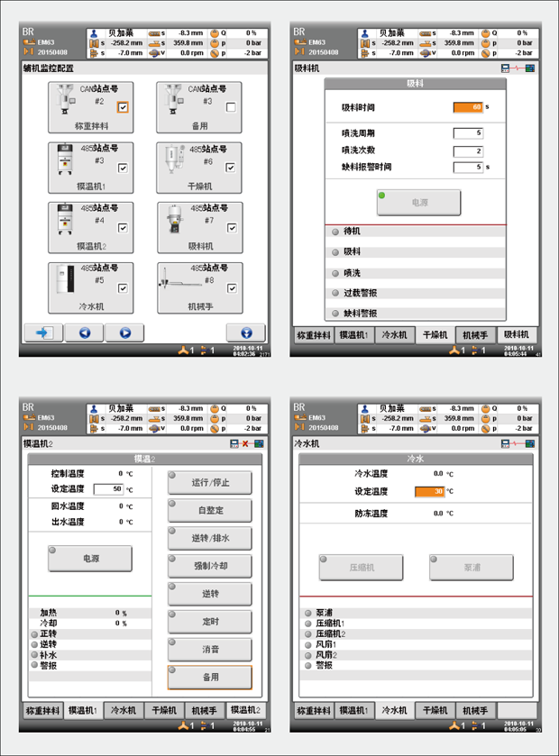Toggle the 吸料机 station #7 checkbox
Image resolution: width=559 pixels, height=756 pixels.
(231, 228)
